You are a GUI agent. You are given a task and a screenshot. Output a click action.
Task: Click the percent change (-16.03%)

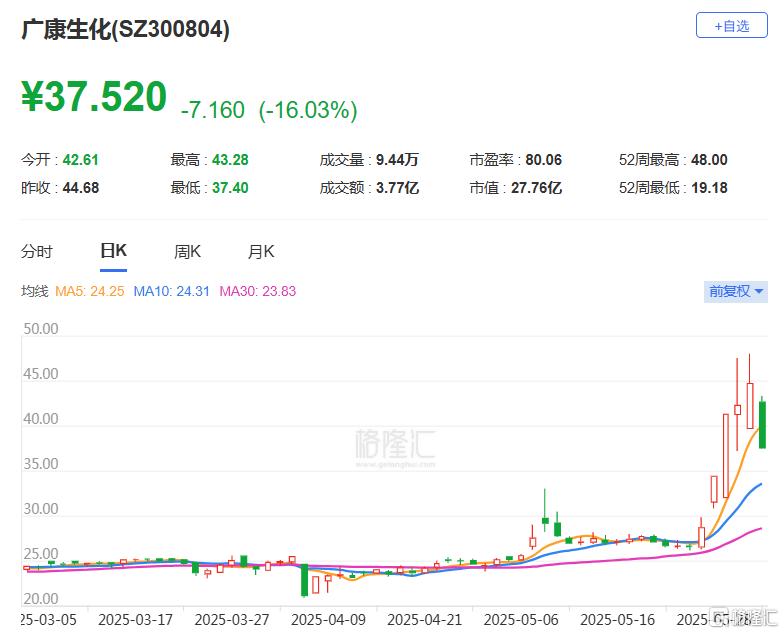click(x=308, y=110)
